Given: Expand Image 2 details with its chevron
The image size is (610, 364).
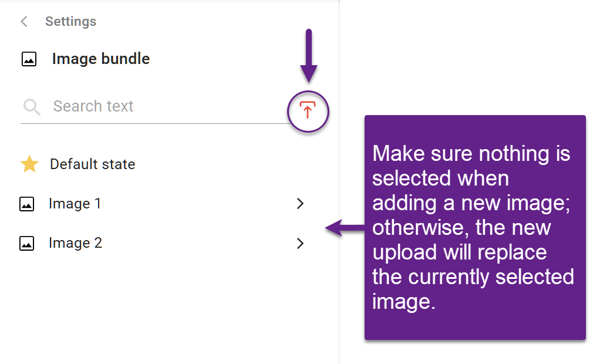Looking at the screenshot, I should tap(300, 243).
